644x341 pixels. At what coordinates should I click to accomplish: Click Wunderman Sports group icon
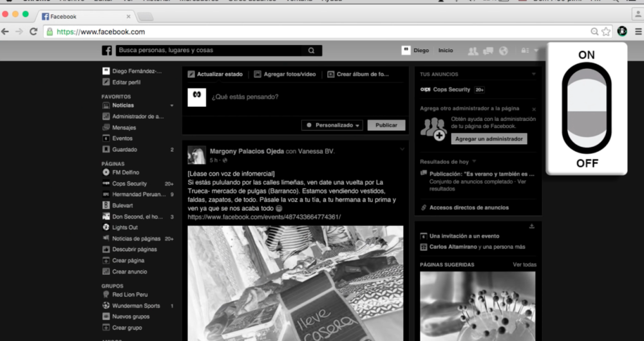point(106,306)
